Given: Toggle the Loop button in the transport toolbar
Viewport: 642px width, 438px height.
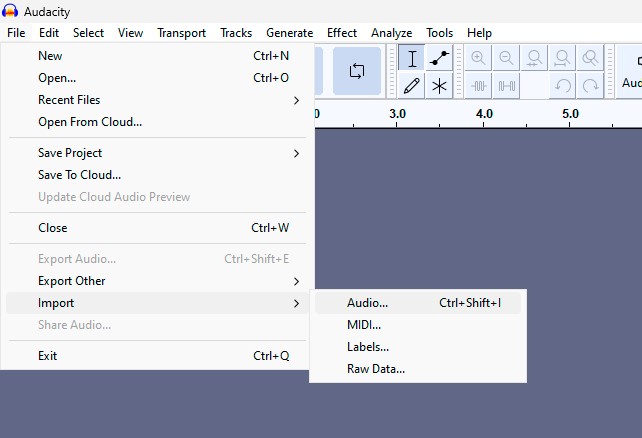Looking at the screenshot, I should (357, 71).
